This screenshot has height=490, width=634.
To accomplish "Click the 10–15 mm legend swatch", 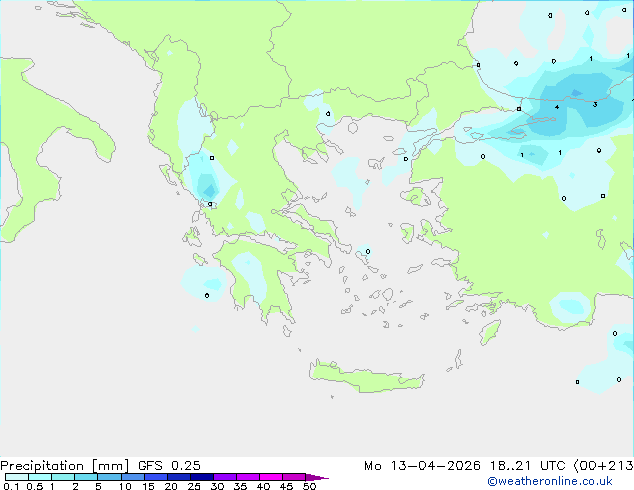I will 132,477.
